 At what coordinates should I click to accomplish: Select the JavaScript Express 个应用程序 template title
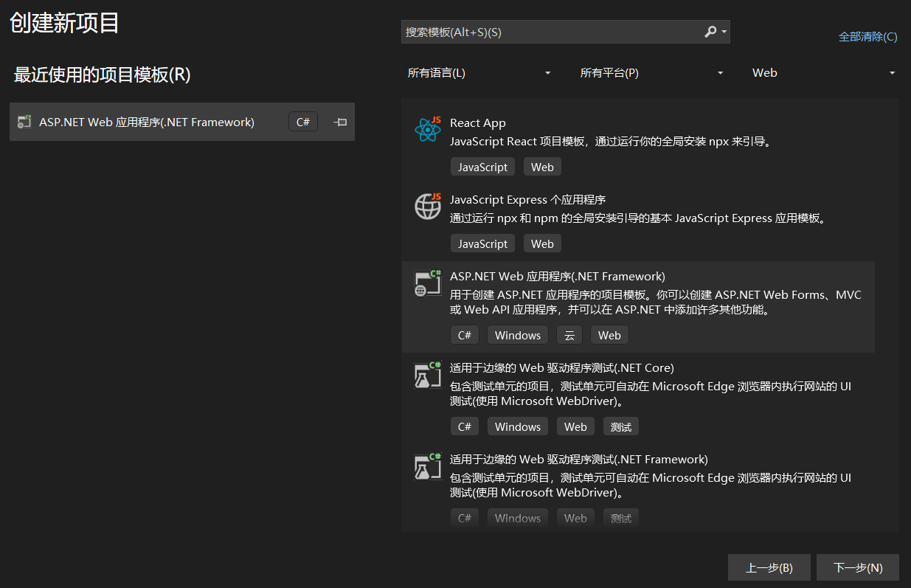pyautogui.click(x=527, y=200)
